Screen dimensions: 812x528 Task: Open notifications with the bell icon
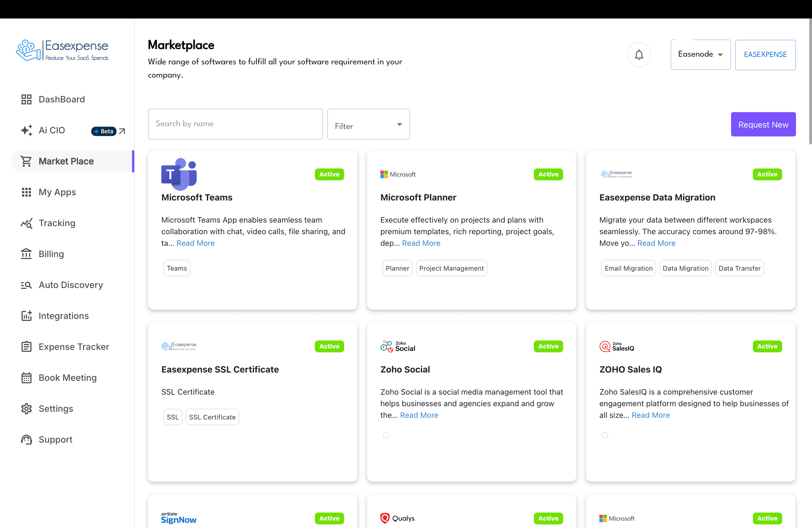pos(639,55)
